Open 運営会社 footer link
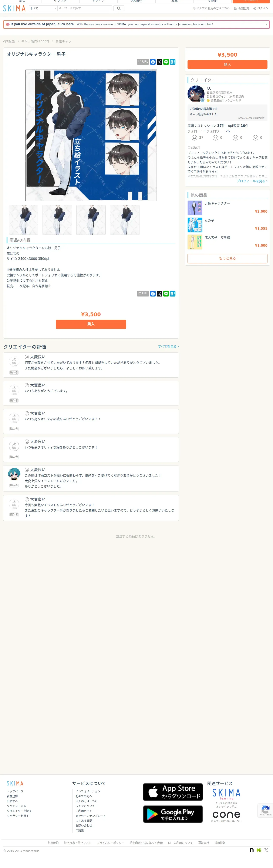 (x=204, y=843)
